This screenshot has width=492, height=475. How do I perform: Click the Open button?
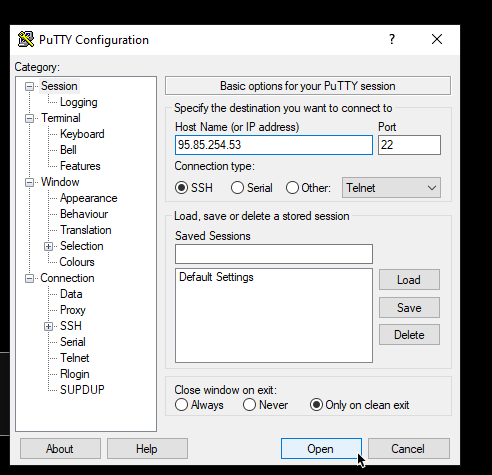[321, 449]
